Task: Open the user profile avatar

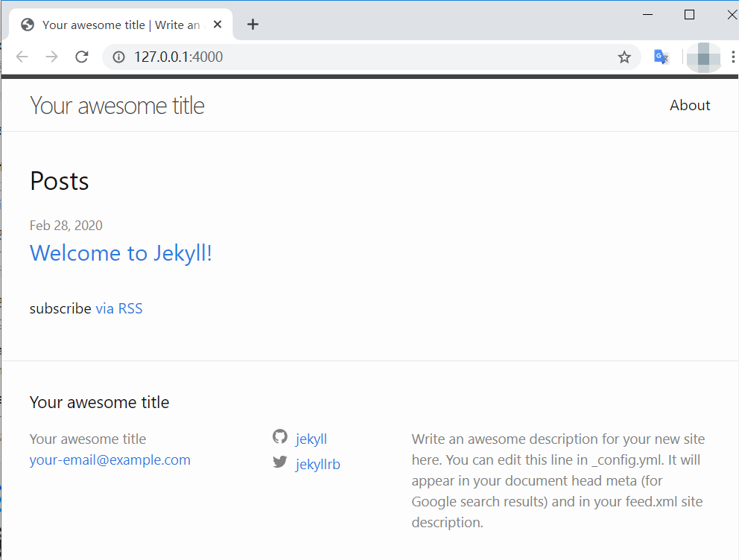Action: (x=703, y=57)
